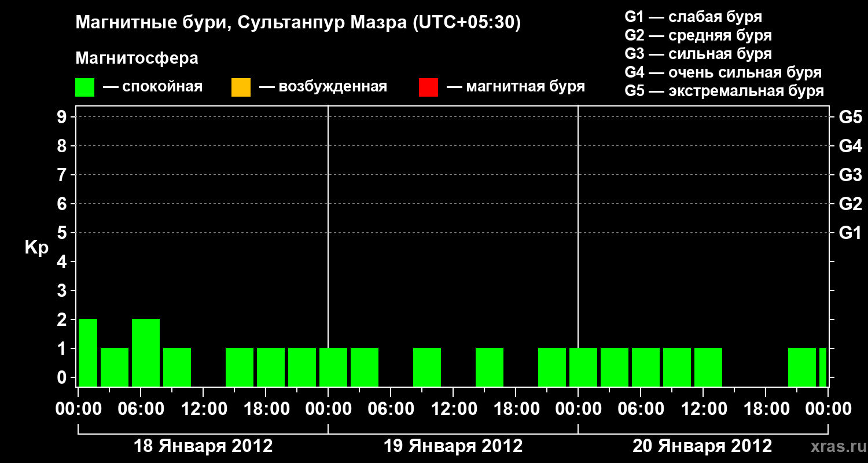Click 'G1 — слабая буря' legend line

pos(693,17)
